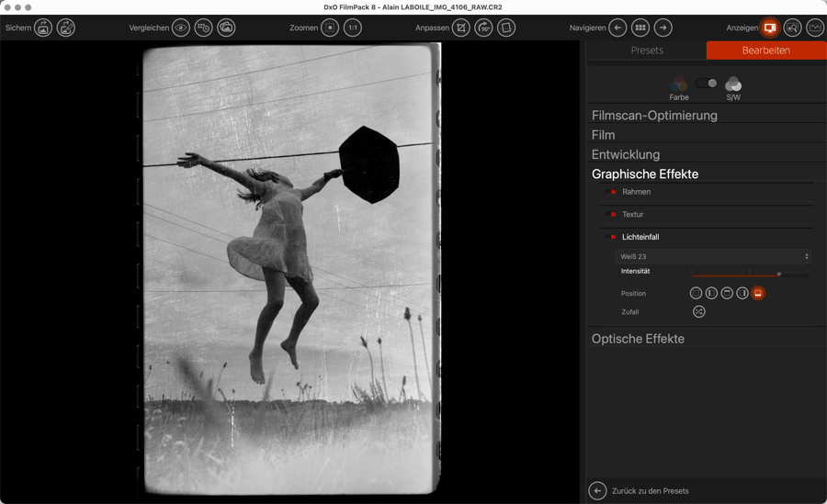The height and width of the screenshot is (504, 827).
Task: Select the crop tool under Anpassen
Action: coord(460,28)
